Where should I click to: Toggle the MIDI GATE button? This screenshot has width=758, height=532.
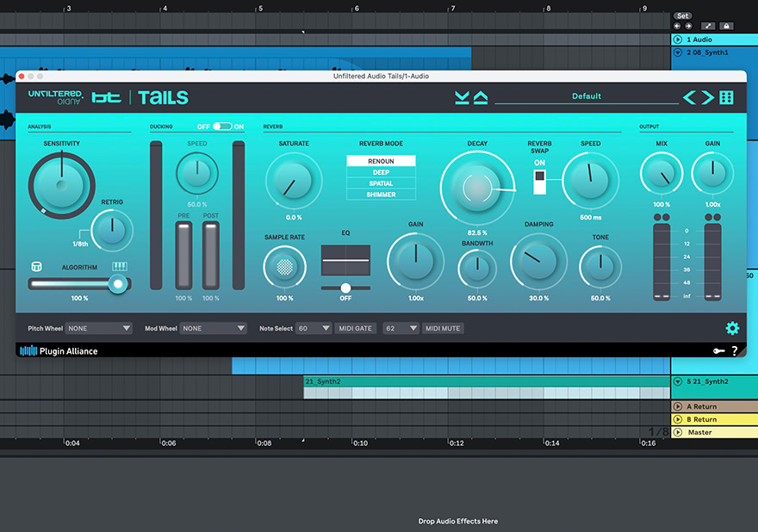tap(355, 328)
